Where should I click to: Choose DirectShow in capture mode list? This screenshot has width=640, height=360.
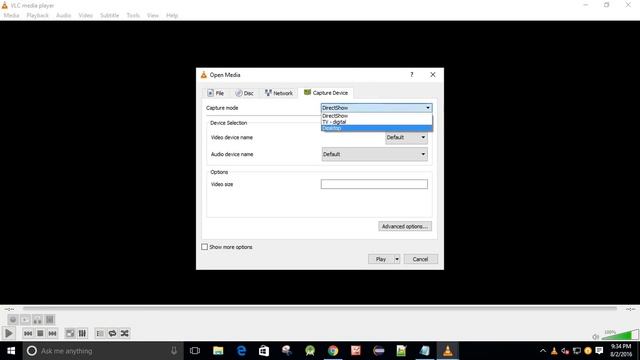[x=376, y=116]
